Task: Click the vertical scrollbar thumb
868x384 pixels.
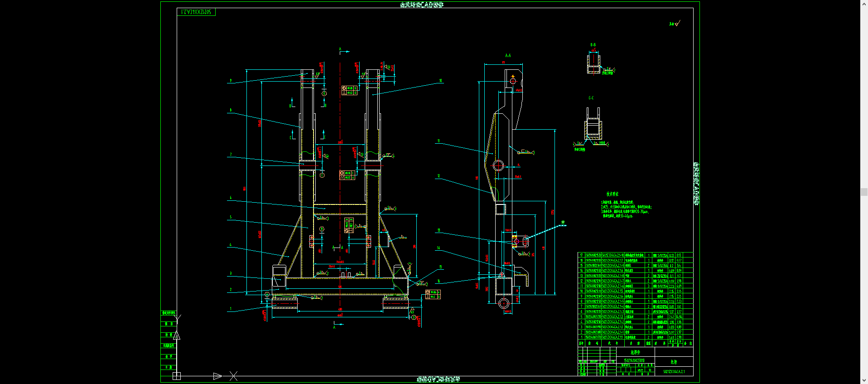Action: pyautogui.click(x=864, y=192)
